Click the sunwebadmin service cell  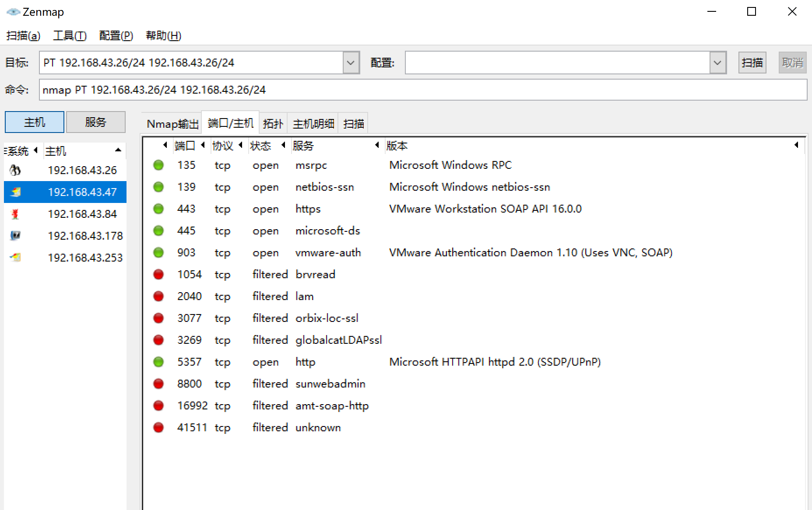[x=330, y=384]
